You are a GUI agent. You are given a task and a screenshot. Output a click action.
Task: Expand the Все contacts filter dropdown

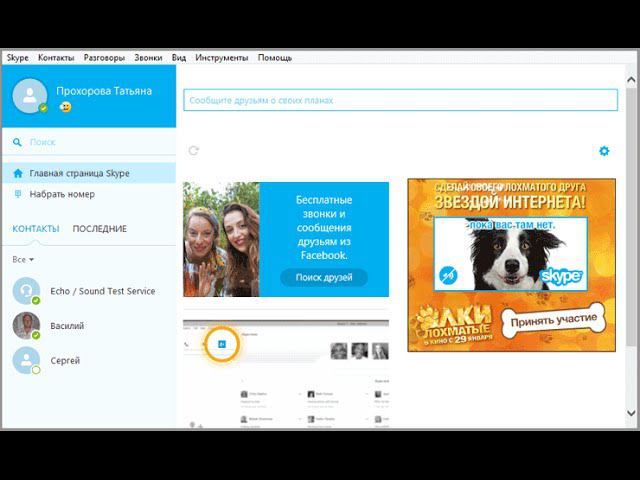[23, 260]
